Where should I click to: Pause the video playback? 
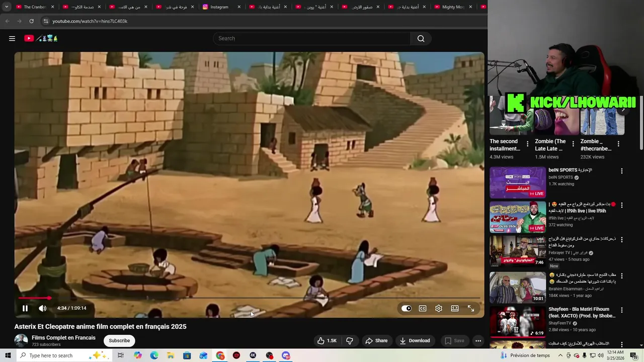tap(25, 308)
